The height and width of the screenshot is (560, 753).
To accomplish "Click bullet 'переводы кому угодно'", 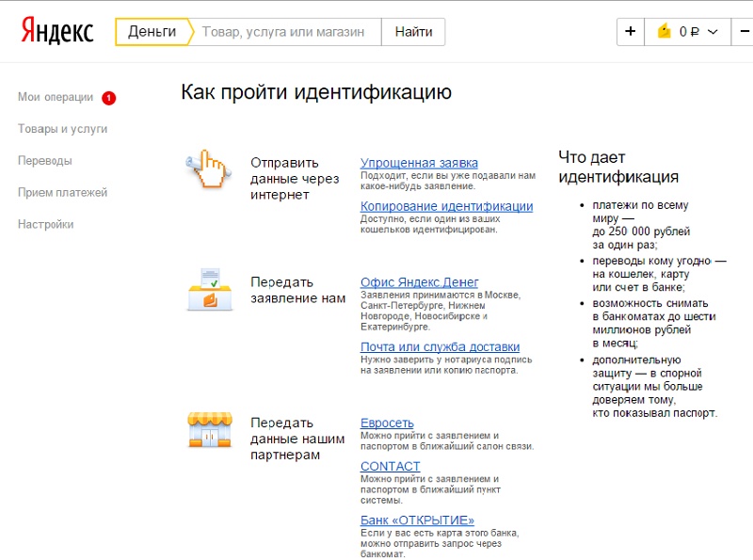I will pos(659,274).
